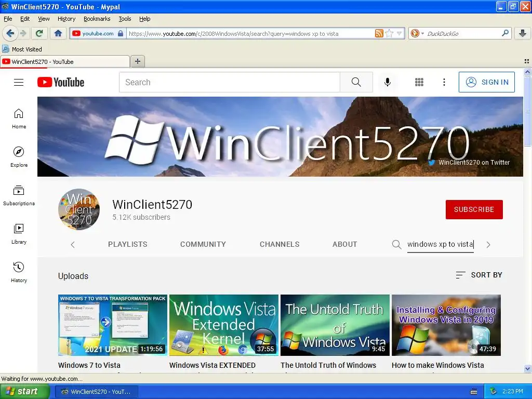Click the on-screen keyboard tray icon

(x=474, y=392)
